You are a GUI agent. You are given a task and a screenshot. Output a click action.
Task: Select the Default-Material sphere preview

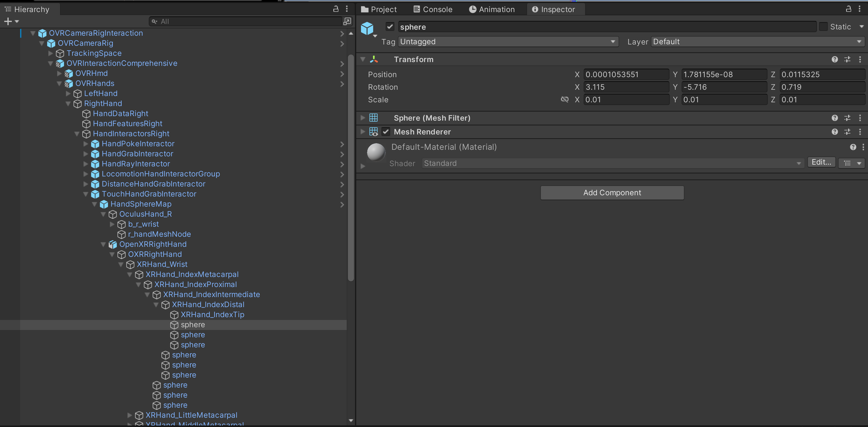tap(376, 152)
